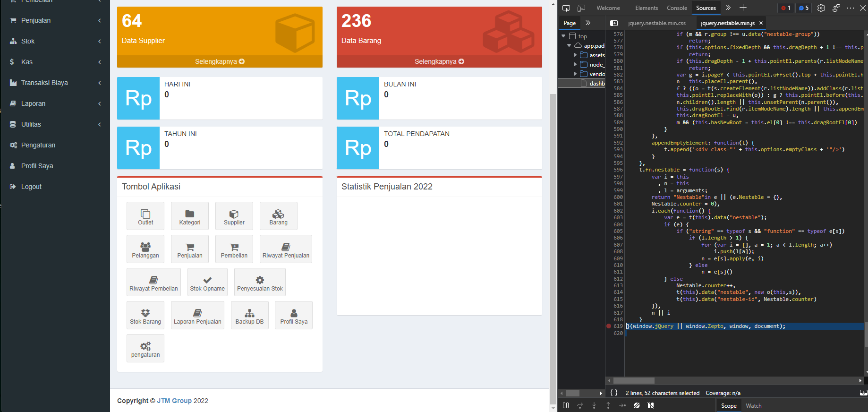Viewport: 868px width, 412px height.
Task: Open the Supplier shortcut tile
Action: coord(234,216)
